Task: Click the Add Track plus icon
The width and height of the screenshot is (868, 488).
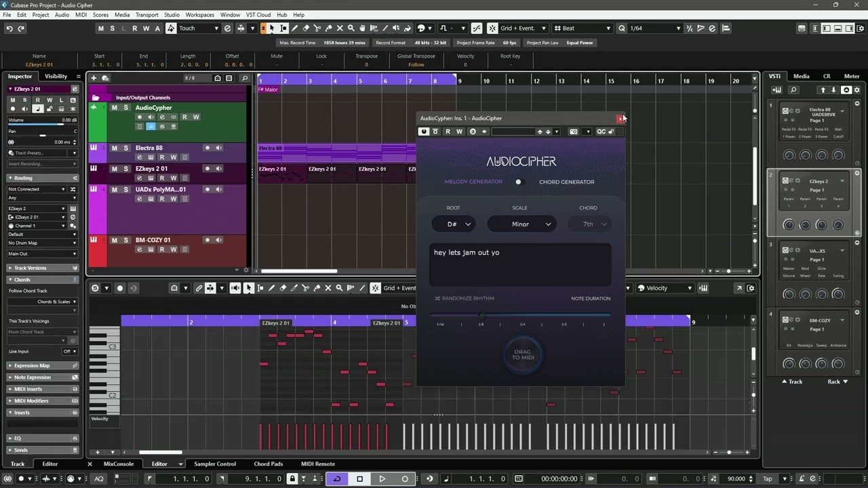Action: pyautogui.click(x=94, y=78)
